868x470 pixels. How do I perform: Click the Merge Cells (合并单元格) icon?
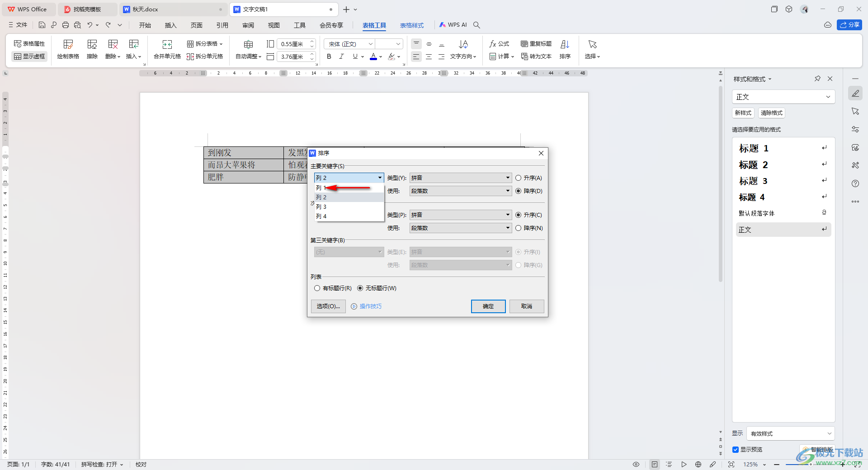point(167,45)
